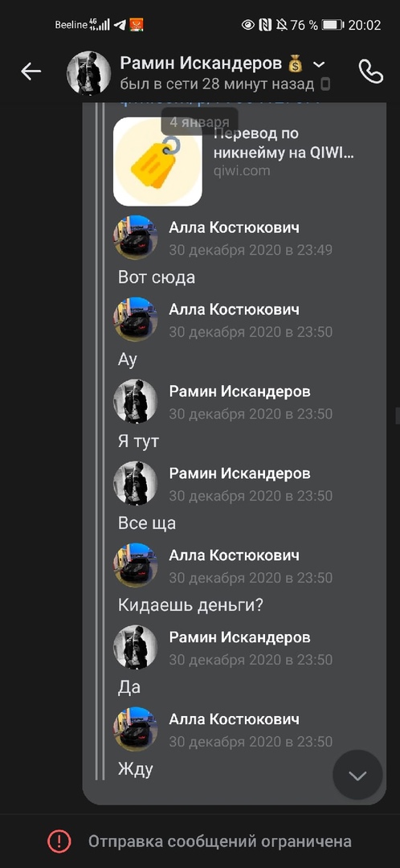Open Алла Костюкович's name above 'Кидаешь деньги?'
The width and height of the screenshot is (400, 868).
pyautogui.click(x=234, y=555)
